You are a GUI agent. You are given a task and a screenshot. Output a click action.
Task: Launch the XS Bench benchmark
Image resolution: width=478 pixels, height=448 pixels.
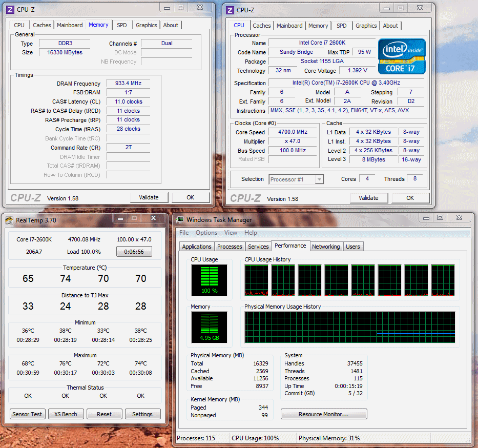tap(66, 414)
